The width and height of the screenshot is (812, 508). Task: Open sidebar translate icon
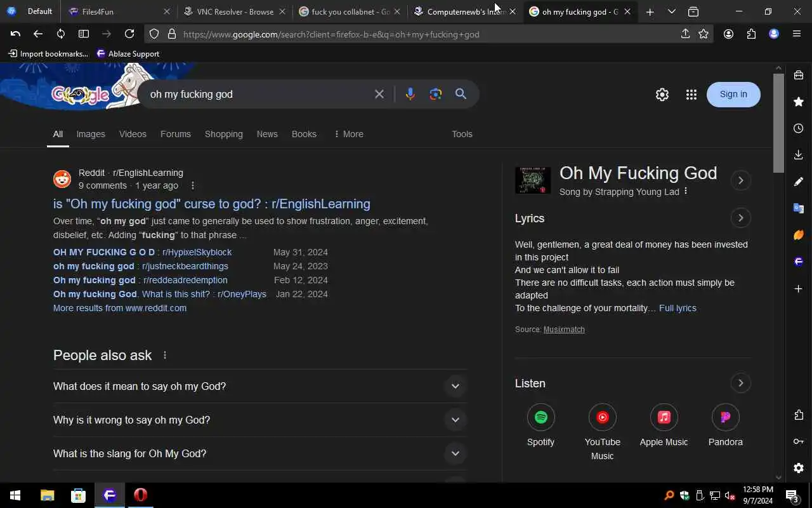(x=799, y=208)
